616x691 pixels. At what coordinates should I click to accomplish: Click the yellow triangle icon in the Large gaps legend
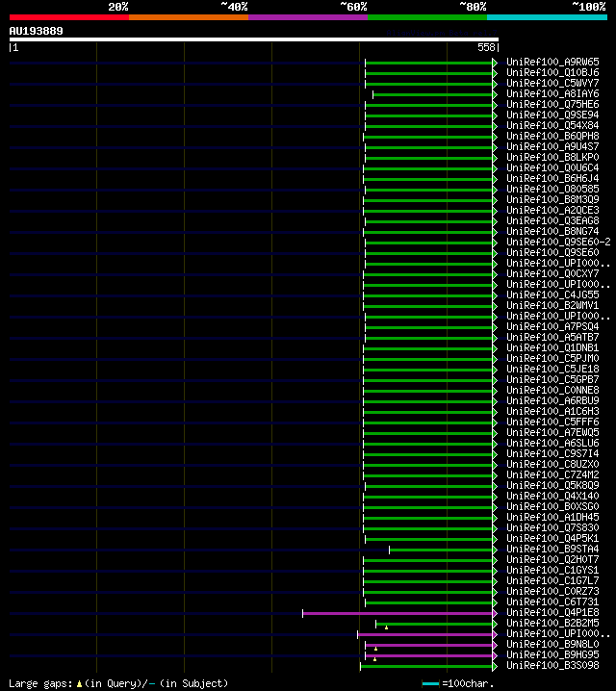pyautogui.click(x=79, y=684)
